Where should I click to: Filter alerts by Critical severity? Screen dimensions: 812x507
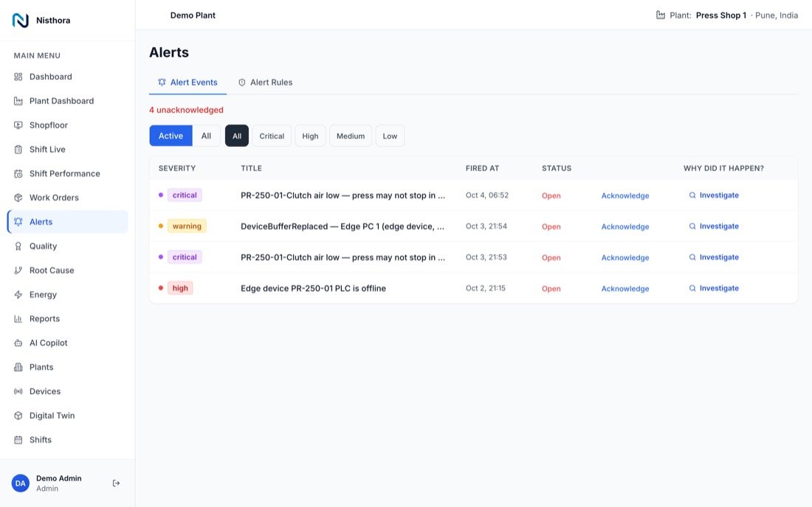pos(272,136)
